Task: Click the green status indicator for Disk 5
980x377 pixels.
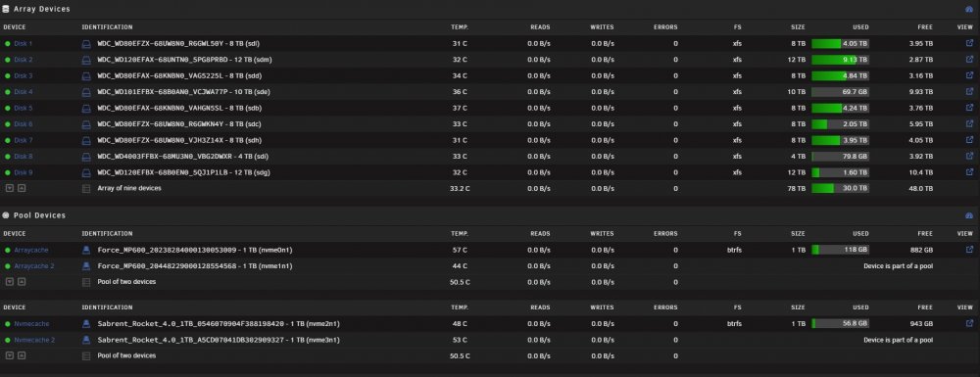Action: click(x=8, y=108)
